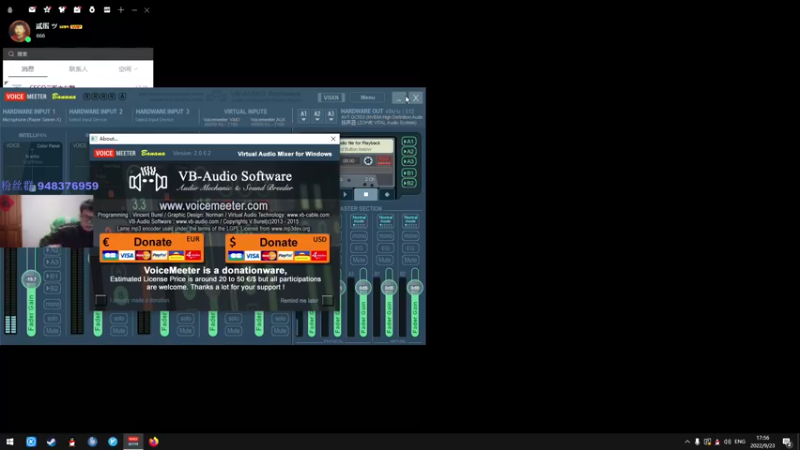Check the I already made a donation box
This screenshot has width=800, height=450.
pos(101,300)
